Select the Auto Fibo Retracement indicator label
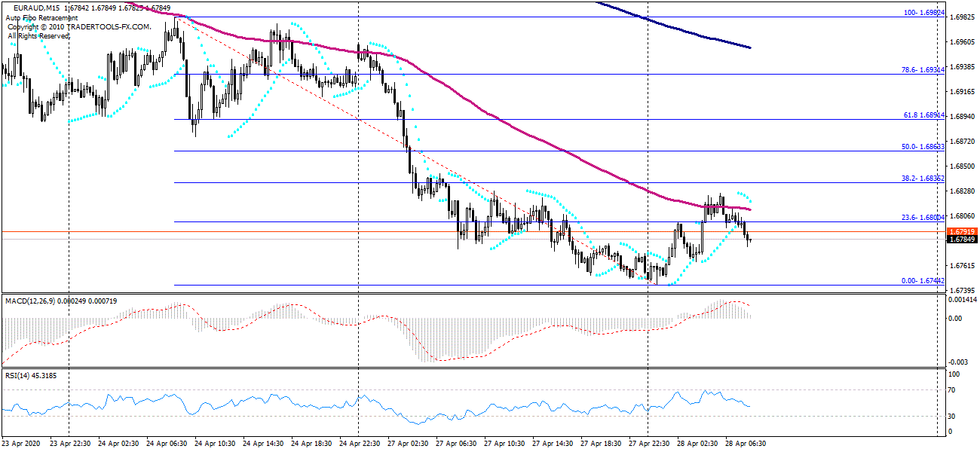 pyautogui.click(x=41, y=17)
